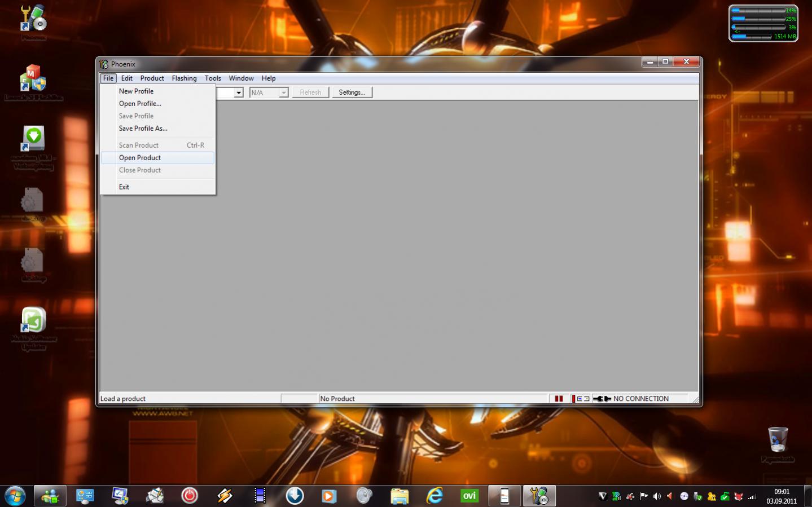Screen dimensions: 812x507
Task: Open the Nokia Software Updater desktop icon
Action: [x=33, y=320]
